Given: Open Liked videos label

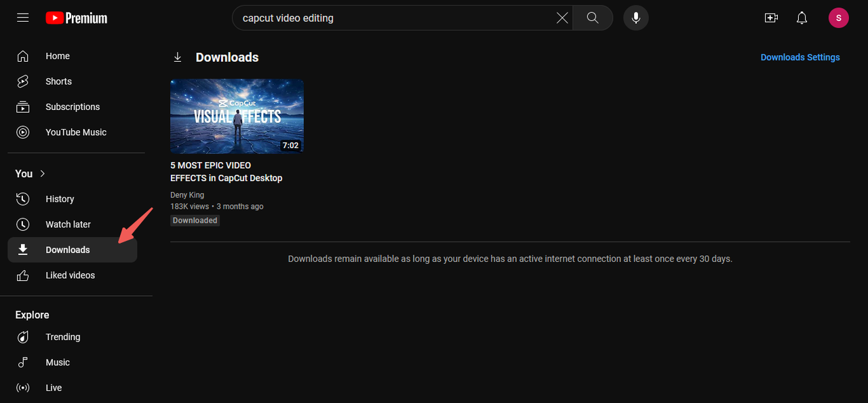Looking at the screenshot, I should (x=70, y=275).
